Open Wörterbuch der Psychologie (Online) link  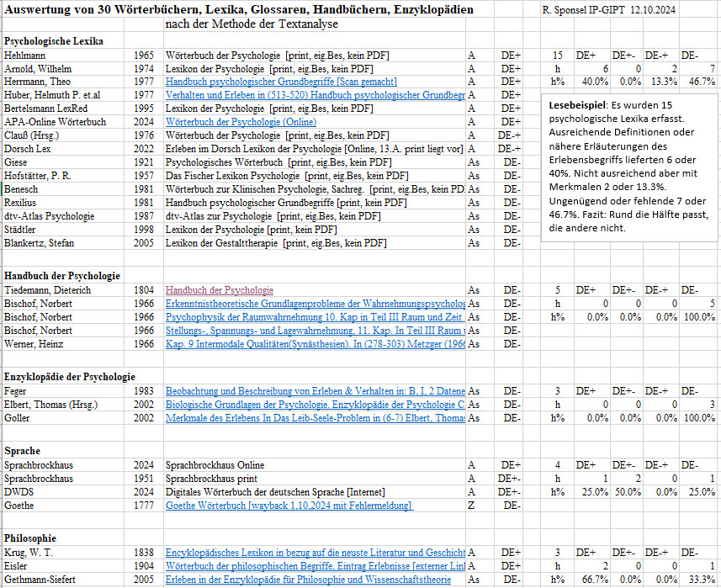[241, 122]
